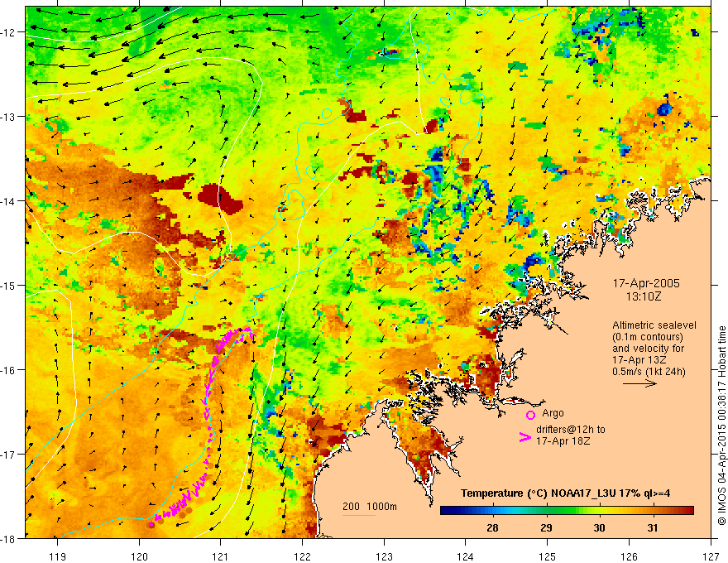The width and height of the screenshot is (728, 563).
Task: Click the '-15' latitude axis label
Action: [9, 286]
